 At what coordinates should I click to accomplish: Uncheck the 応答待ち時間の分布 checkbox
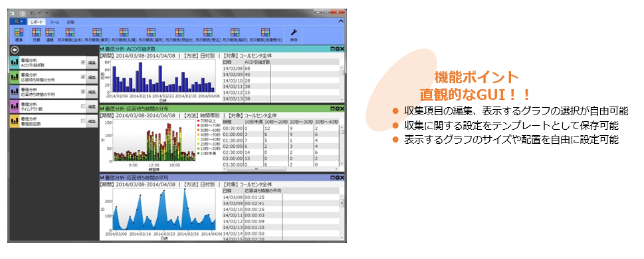83,77
